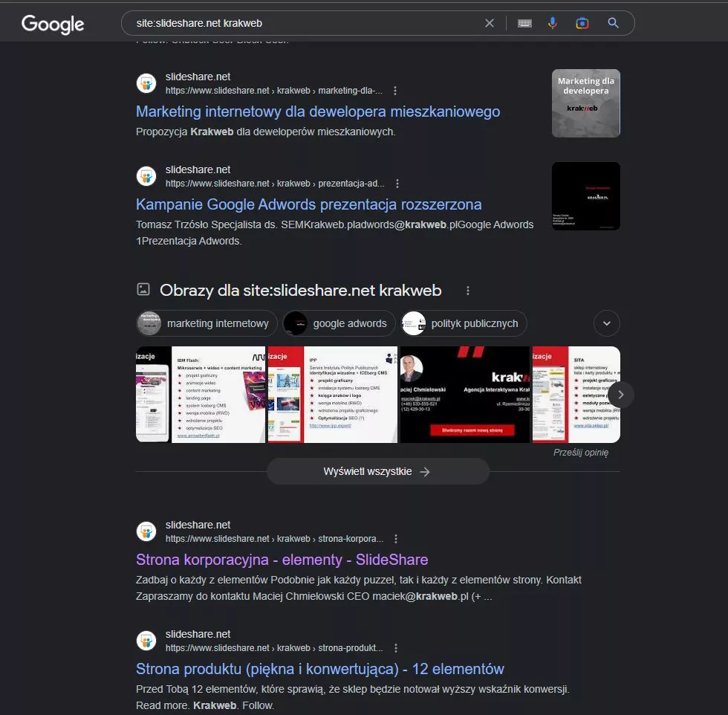Click snippet starting 'Przed Tobą 12 elementów'
728x715 pixels.
[x=352, y=697]
